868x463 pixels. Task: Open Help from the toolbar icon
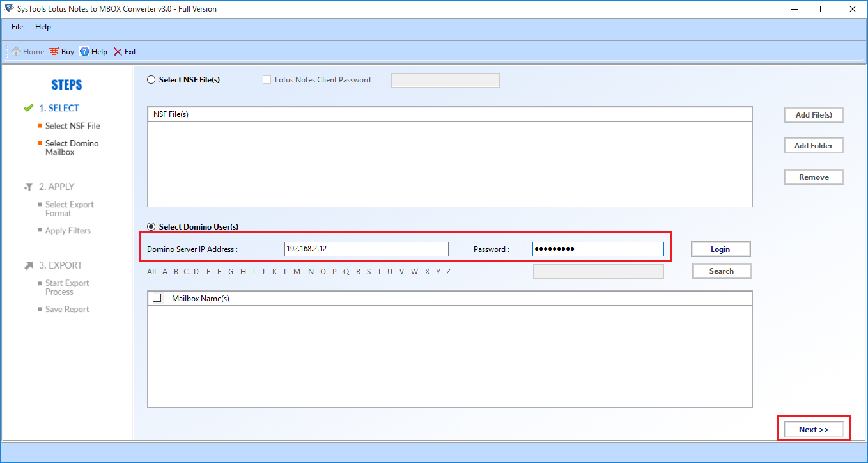point(84,52)
